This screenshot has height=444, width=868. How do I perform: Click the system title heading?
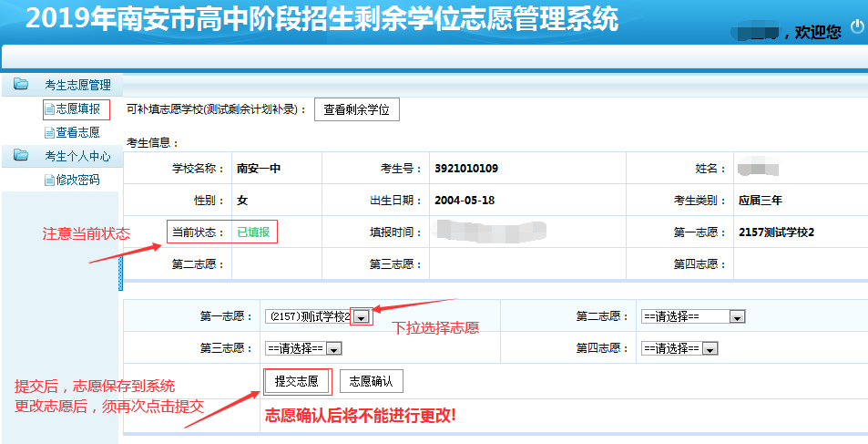click(322, 19)
